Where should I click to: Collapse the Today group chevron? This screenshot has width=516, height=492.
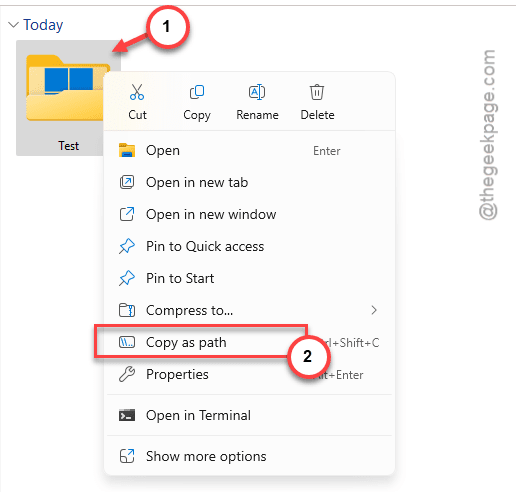tap(13, 25)
